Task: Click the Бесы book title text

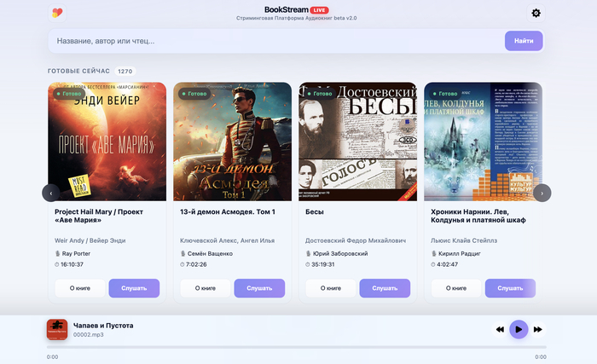Action: coord(315,211)
